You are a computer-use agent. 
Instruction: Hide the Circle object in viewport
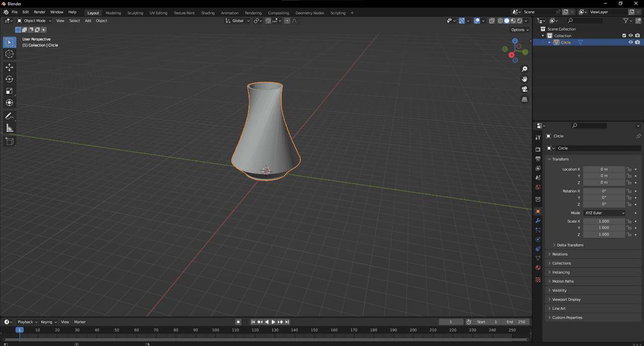(x=630, y=42)
